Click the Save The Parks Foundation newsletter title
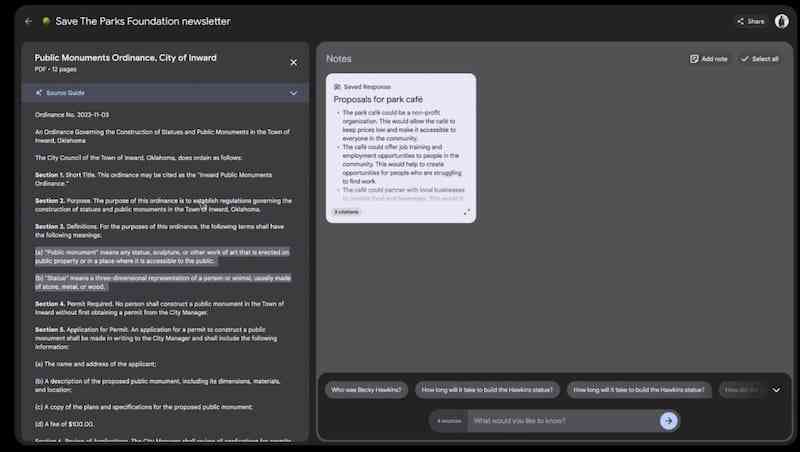Image resolution: width=800 pixels, height=452 pixels. coord(143,21)
